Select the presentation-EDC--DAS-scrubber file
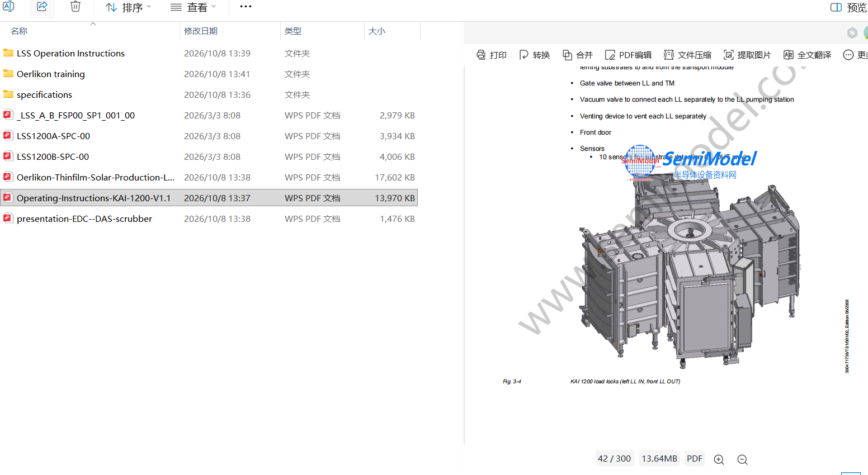 tap(84, 219)
